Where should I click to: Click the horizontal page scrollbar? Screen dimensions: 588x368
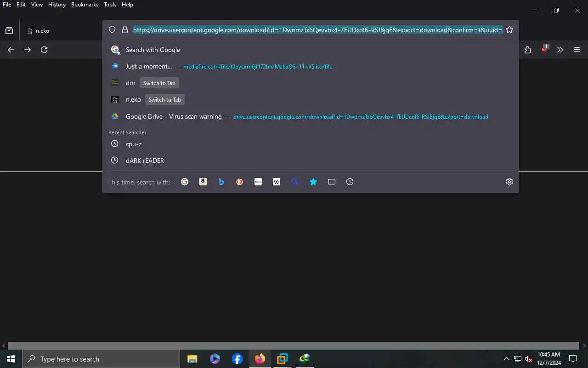pyautogui.click(x=294, y=345)
